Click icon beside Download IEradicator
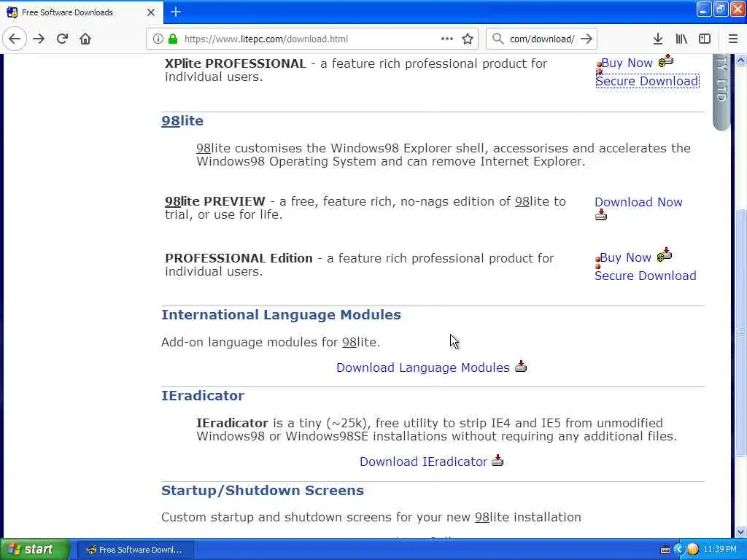 tap(498, 461)
